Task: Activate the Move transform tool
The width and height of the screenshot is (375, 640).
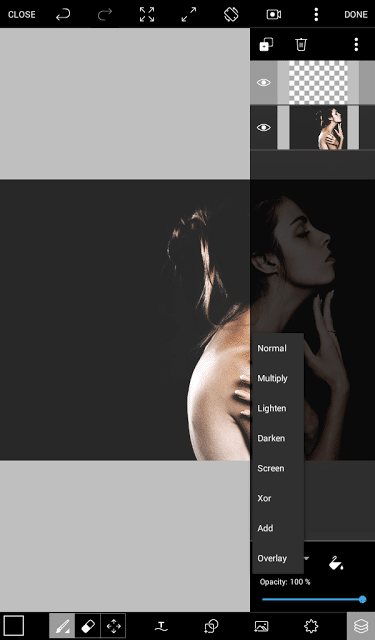Action: tap(113, 625)
